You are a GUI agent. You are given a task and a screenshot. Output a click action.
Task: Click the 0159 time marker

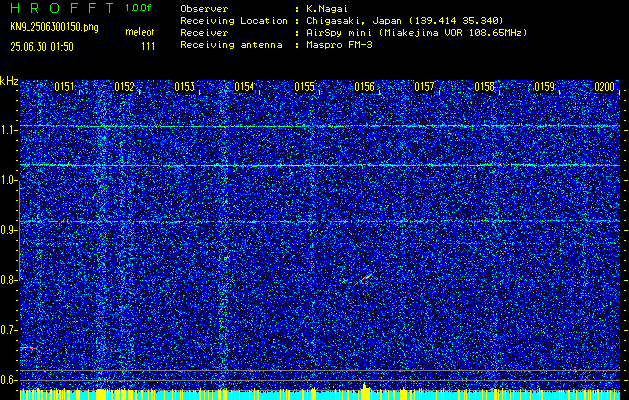tap(545, 87)
